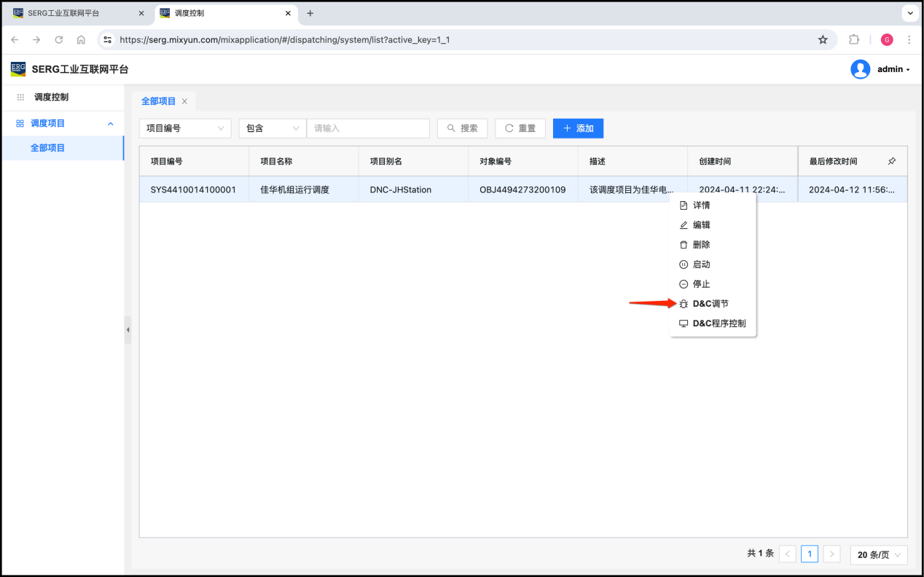The image size is (924, 577).
Task: Click the admin user avatar icon
Action: (x=860, y=69)
